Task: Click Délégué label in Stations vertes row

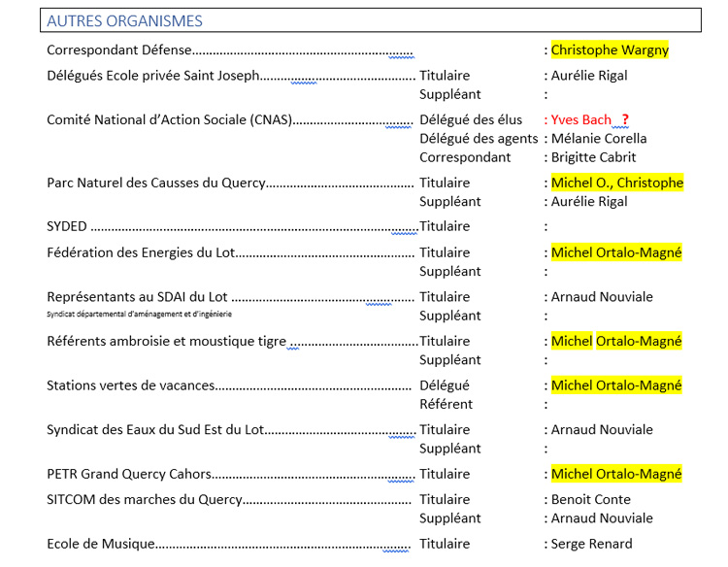Action: coord(445,385)
